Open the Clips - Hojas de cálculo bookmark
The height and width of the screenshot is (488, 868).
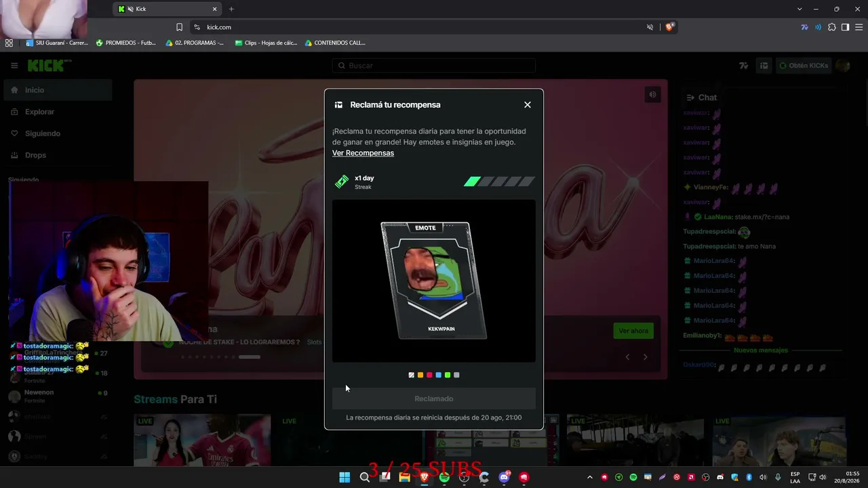coord(266,43)
